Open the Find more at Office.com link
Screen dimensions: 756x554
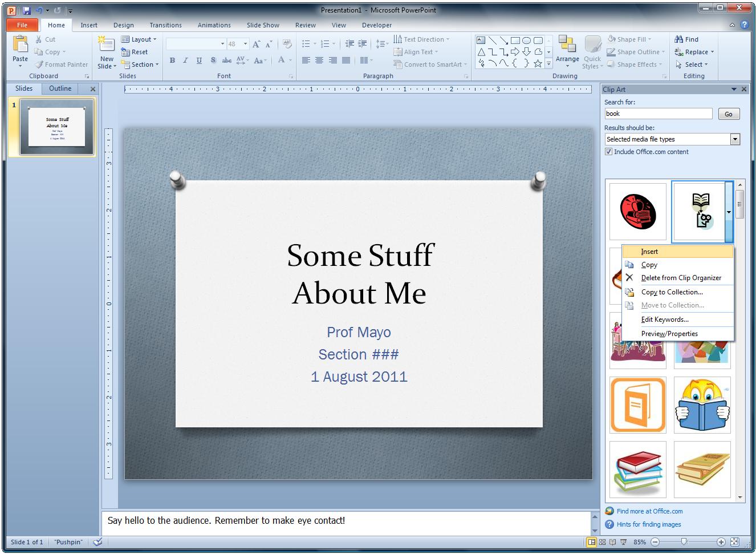(x=649, y=511)
